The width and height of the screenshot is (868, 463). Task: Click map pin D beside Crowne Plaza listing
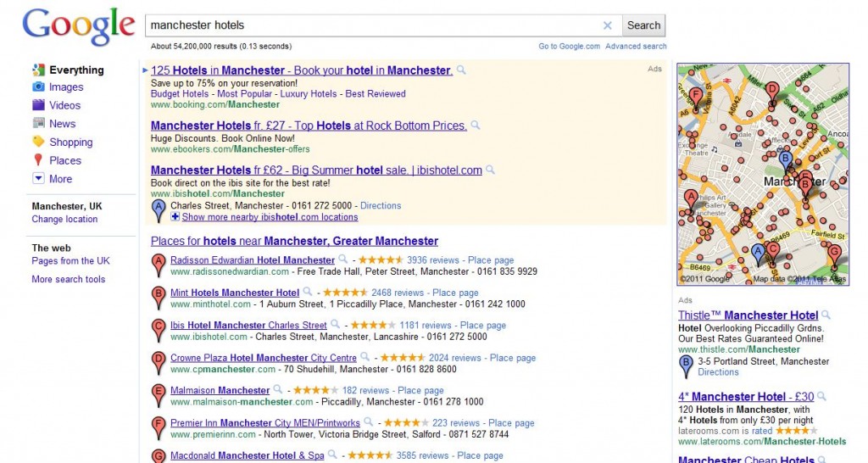(x=159, y=363)
